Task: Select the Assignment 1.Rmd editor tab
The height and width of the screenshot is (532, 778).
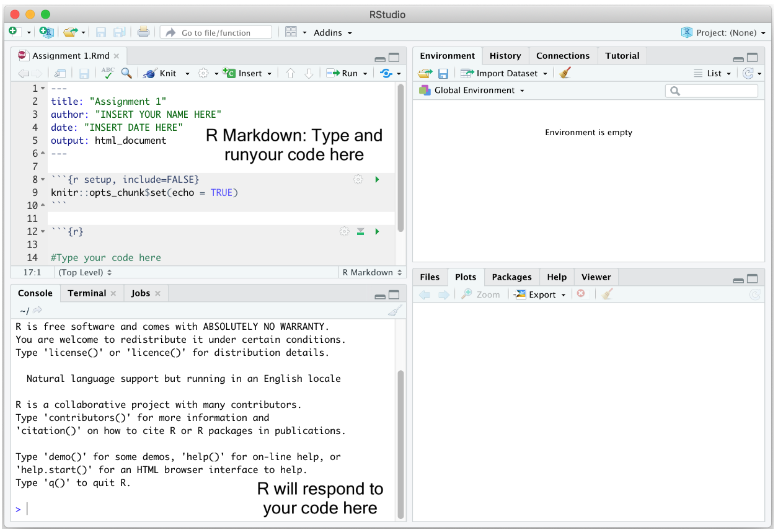Action: click(68, 56)
